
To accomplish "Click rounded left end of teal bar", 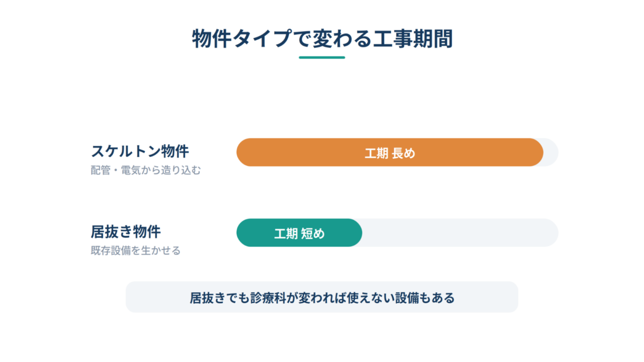I will pos(245,233).
